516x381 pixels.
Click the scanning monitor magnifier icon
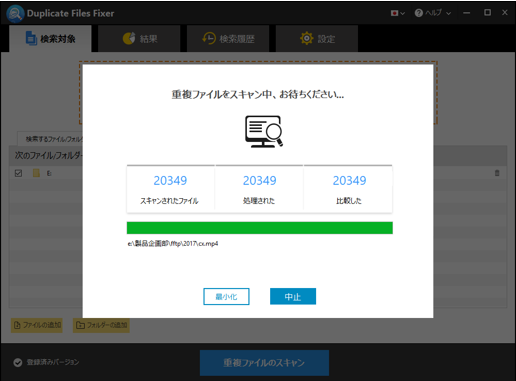click(264, 131)
